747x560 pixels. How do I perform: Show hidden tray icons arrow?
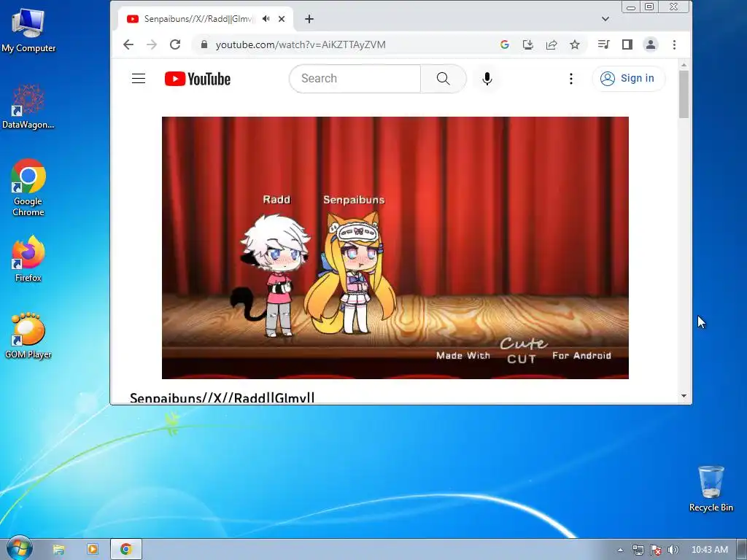click(620, 550)
